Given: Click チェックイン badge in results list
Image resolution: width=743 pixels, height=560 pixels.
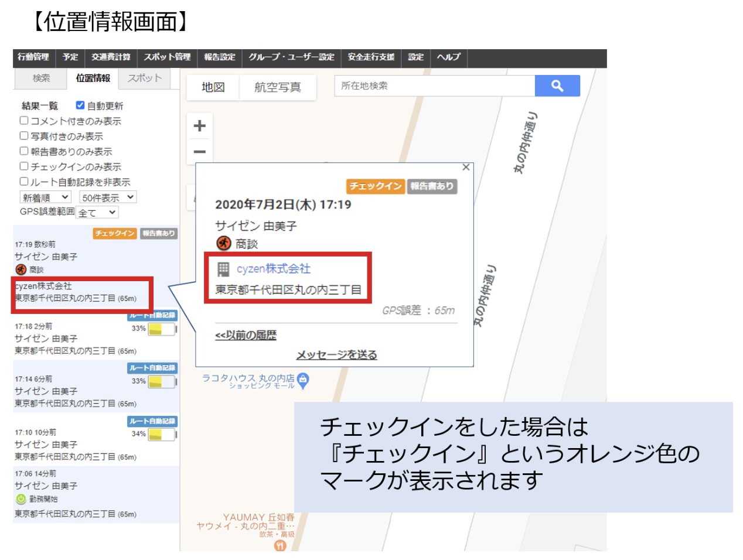Looking at the screenshot, I should click(x=115, y=233).
